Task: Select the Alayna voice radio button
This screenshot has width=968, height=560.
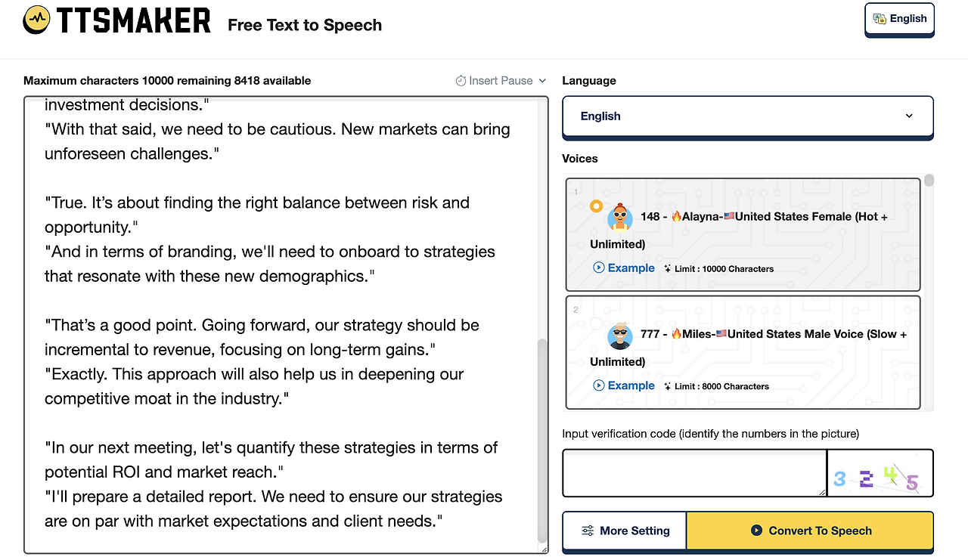Action: coord(596,206)
